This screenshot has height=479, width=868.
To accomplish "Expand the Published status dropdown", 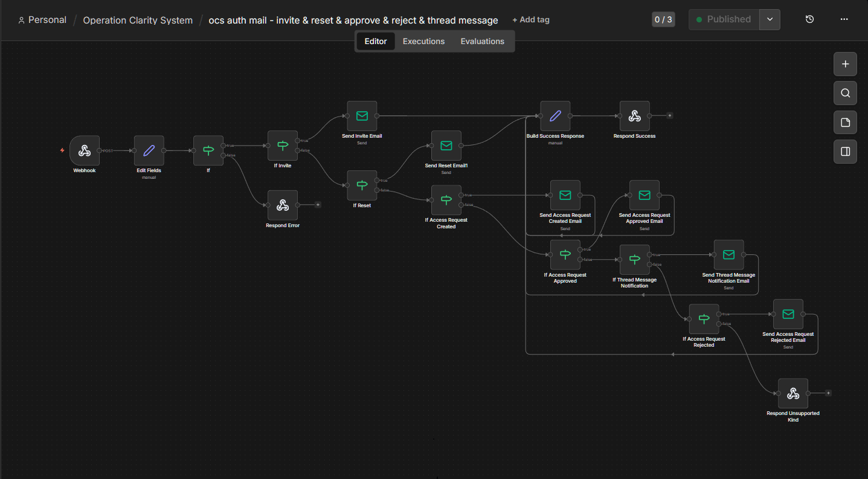I will coord(770,19).
